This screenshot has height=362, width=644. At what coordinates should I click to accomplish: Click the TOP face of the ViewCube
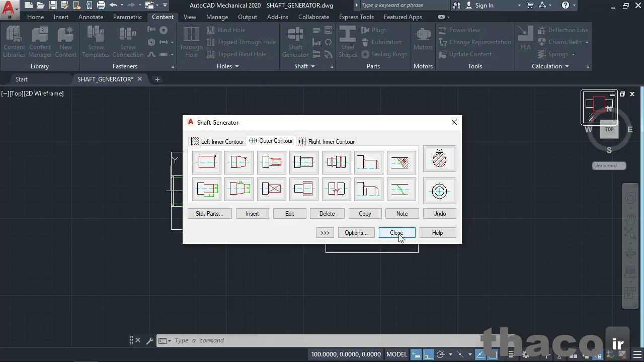point(609,130)
